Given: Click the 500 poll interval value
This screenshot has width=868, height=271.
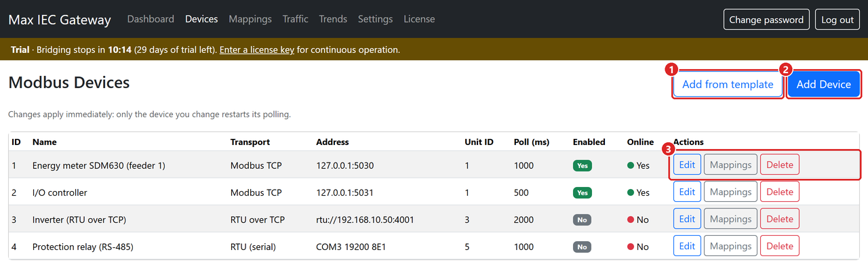Looking at the screenshot, I should (x=521, y=192).
